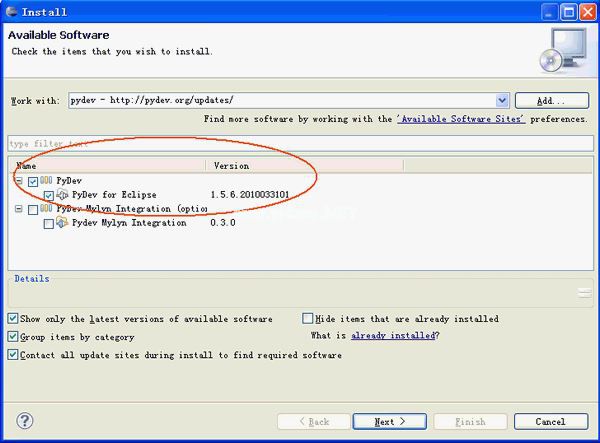Sort by the Version column header
Image resolution: width=600 pixels, height=443 pixels.
click(304, 166)
